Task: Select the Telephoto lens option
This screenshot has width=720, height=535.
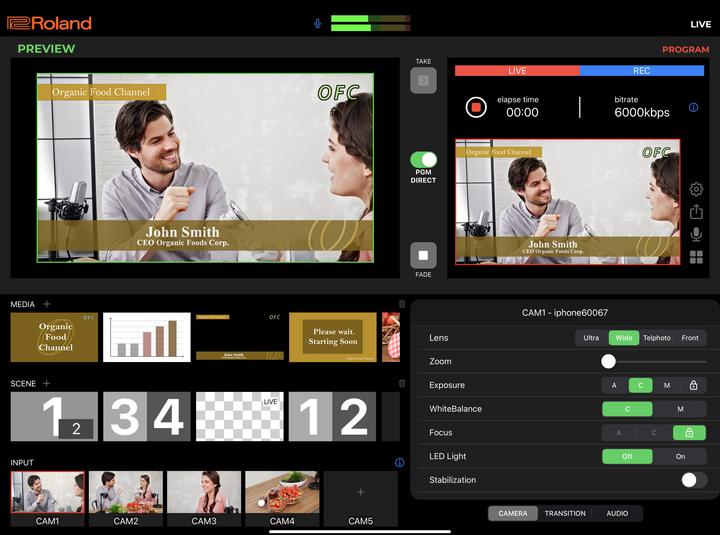Action: (x=657, y=338)
